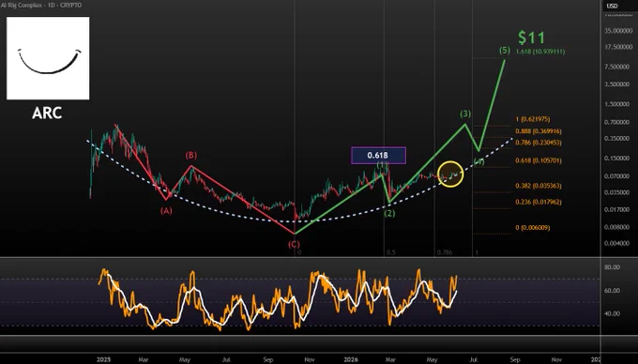Click 60.00 on the RSI scale
638x364 pixels.
tap(612, 291)
